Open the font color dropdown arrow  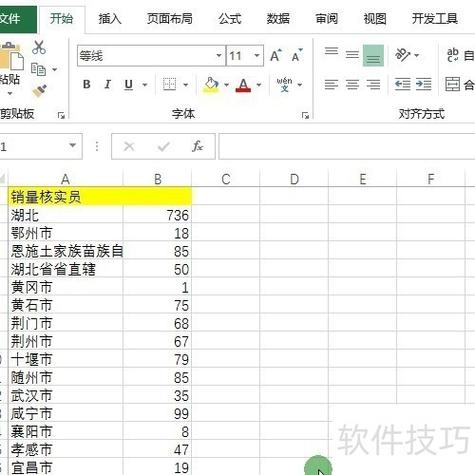point(259,85)
